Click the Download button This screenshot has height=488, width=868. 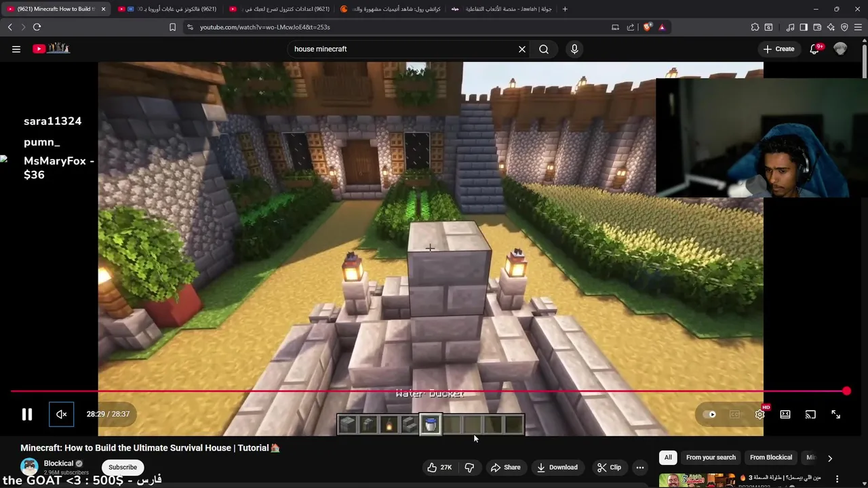click(557, 467)
